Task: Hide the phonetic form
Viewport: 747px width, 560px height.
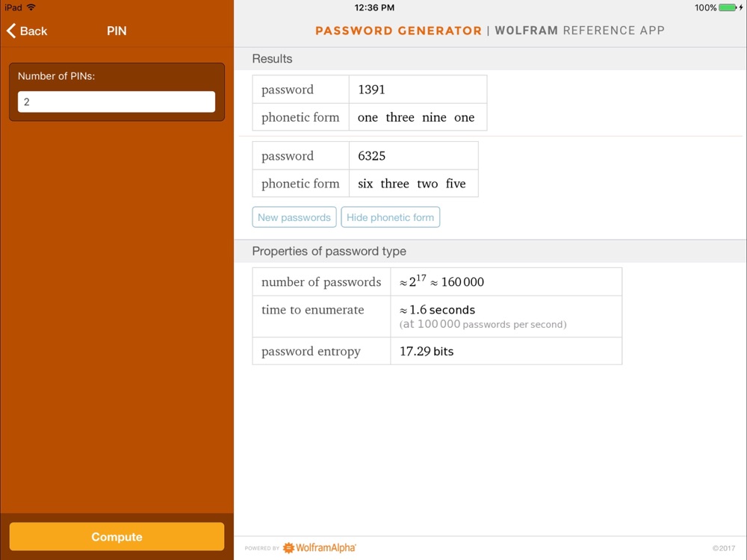Action: click(390, 217)
